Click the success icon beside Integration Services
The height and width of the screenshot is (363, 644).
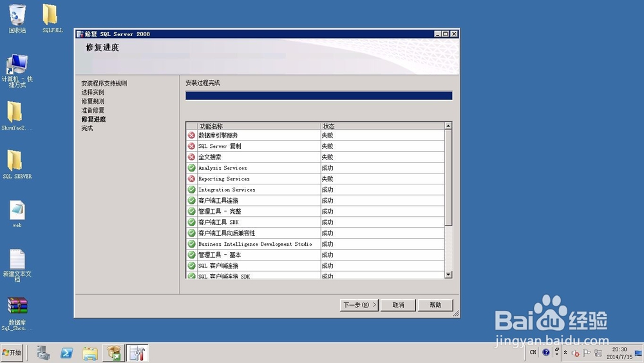click(x=191, y=190)
